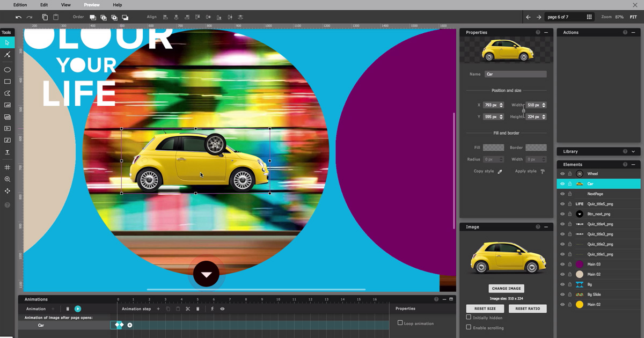The width and height of the screenshot is (644, 338).
Task: Choose the Text tool in Tools
Action: (8, 152)
